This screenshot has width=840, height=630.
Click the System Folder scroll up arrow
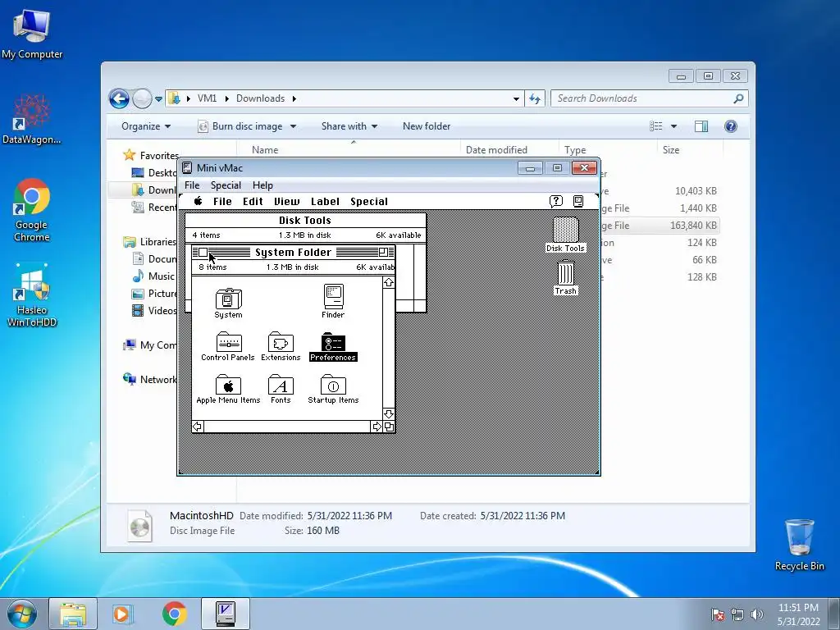389,282
